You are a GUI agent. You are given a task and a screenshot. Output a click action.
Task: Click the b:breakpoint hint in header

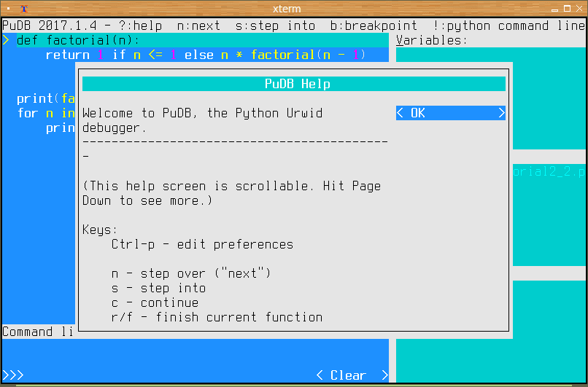[x=374, y=26]
